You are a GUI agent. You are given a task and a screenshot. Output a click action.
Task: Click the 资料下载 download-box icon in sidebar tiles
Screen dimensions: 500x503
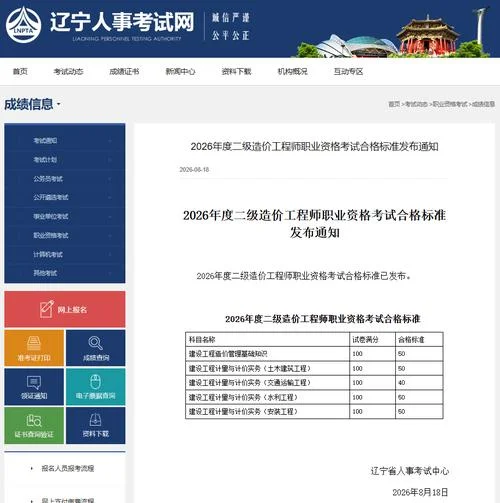96,420
